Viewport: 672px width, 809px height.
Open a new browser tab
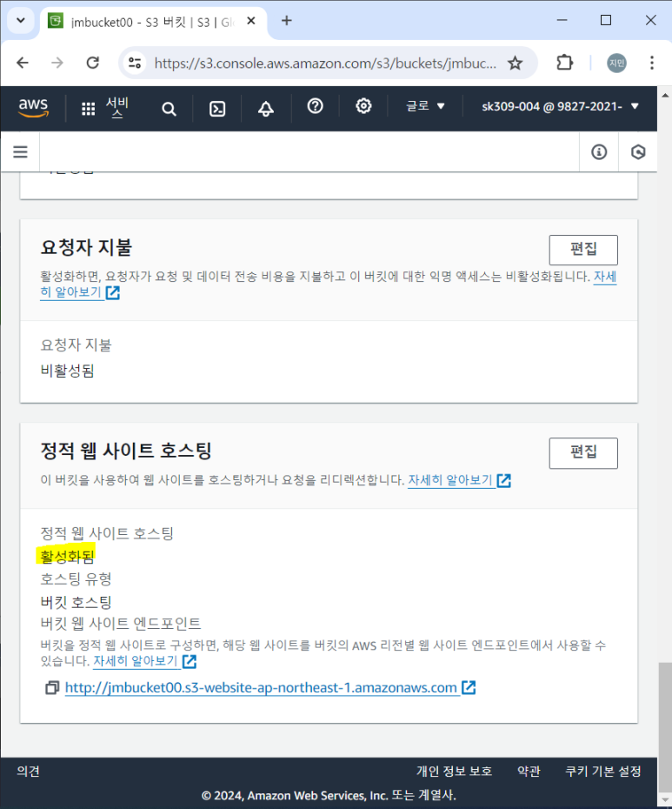(287, 21)
